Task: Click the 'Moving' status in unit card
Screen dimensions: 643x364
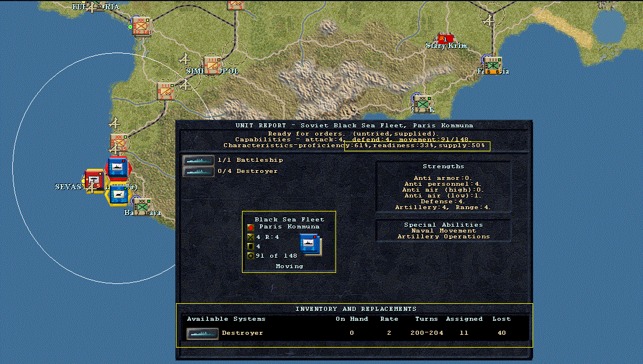Action: point(289,266)
